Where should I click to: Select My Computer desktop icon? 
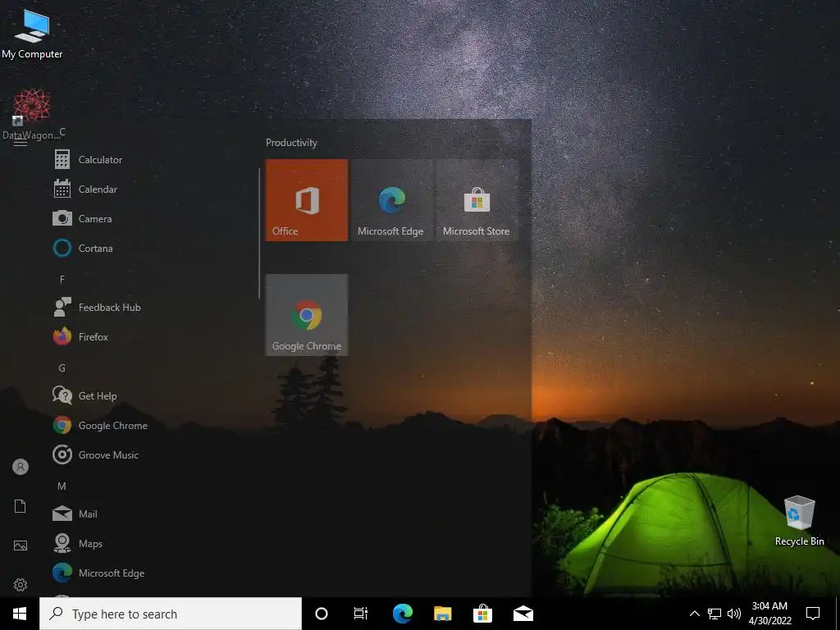pos(32,34)
